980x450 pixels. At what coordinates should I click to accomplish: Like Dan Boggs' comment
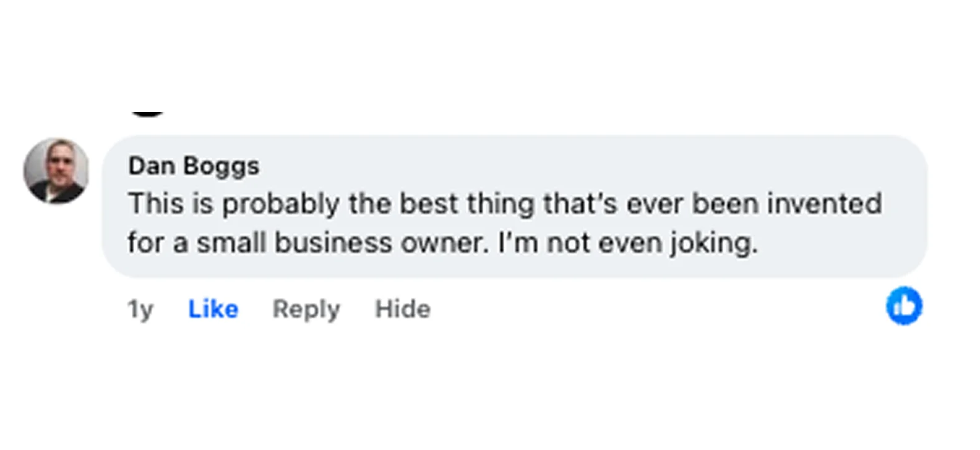pos(213,308)
